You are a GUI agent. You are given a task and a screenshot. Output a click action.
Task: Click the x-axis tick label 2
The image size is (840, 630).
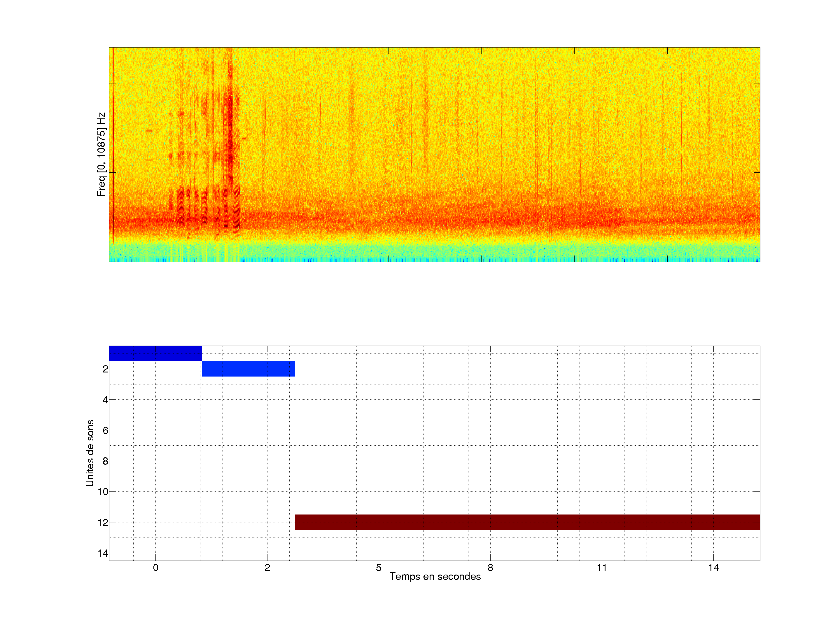[267, 568]
